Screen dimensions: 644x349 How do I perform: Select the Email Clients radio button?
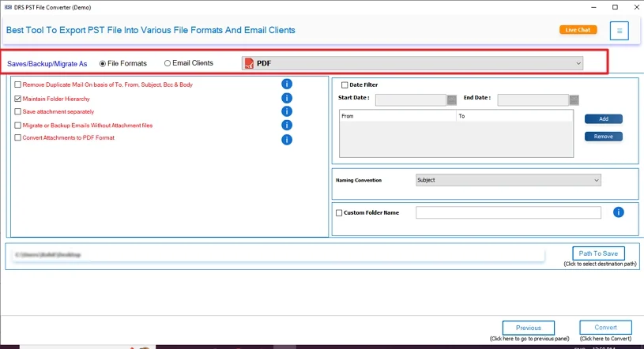168,63
